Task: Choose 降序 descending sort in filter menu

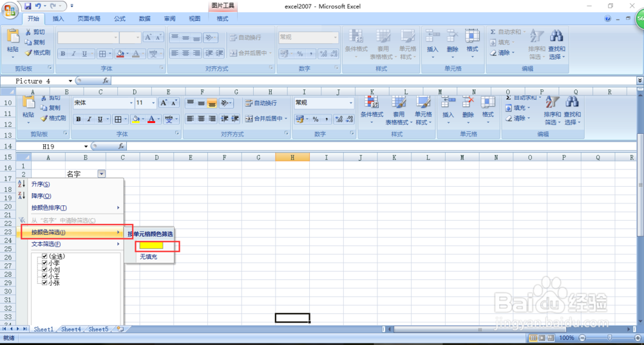Action: click(70, 196)
